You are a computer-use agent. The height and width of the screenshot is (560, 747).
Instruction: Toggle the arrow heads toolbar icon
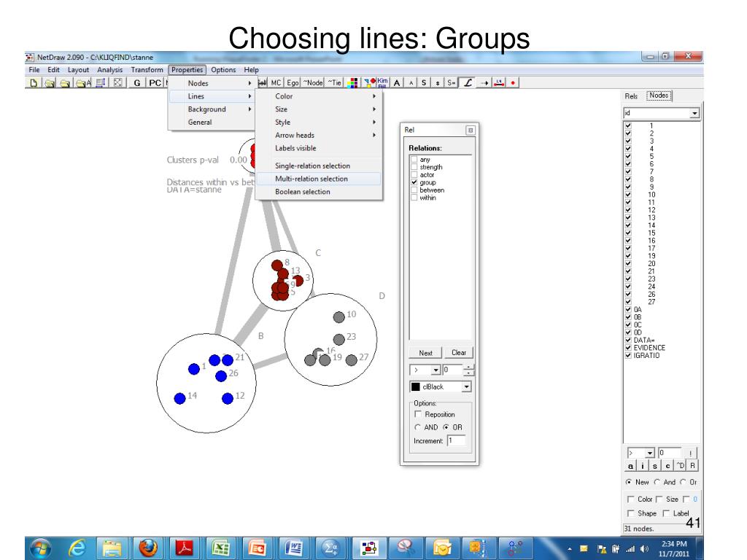[x=484, y=83]
